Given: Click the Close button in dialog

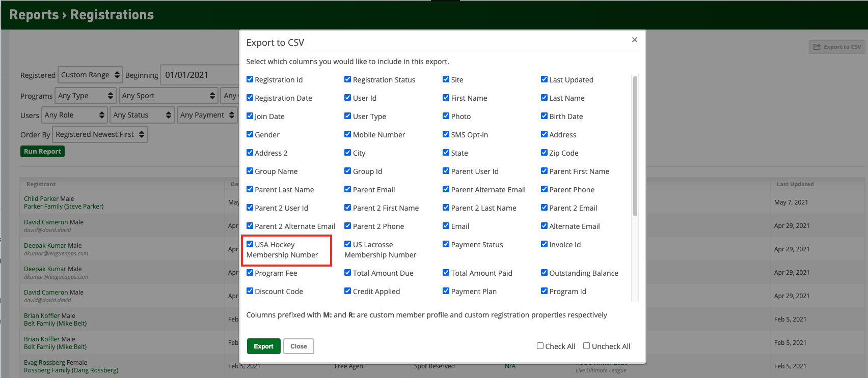Looking at the screenshot, I should tap(299, 346).
